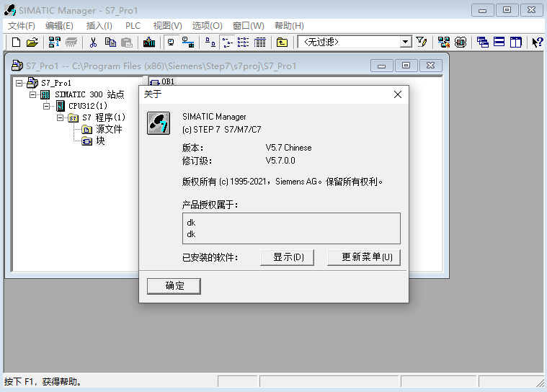Screen dimensions: 547x392
Task: Click the Open Project folder icon
Action: [32, 43]
